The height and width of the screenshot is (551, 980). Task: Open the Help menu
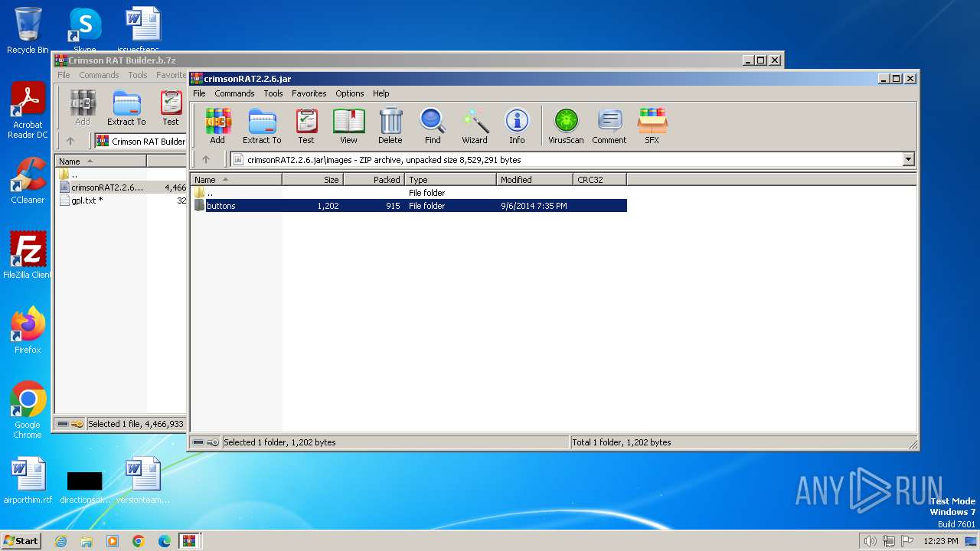coord(381,93)
